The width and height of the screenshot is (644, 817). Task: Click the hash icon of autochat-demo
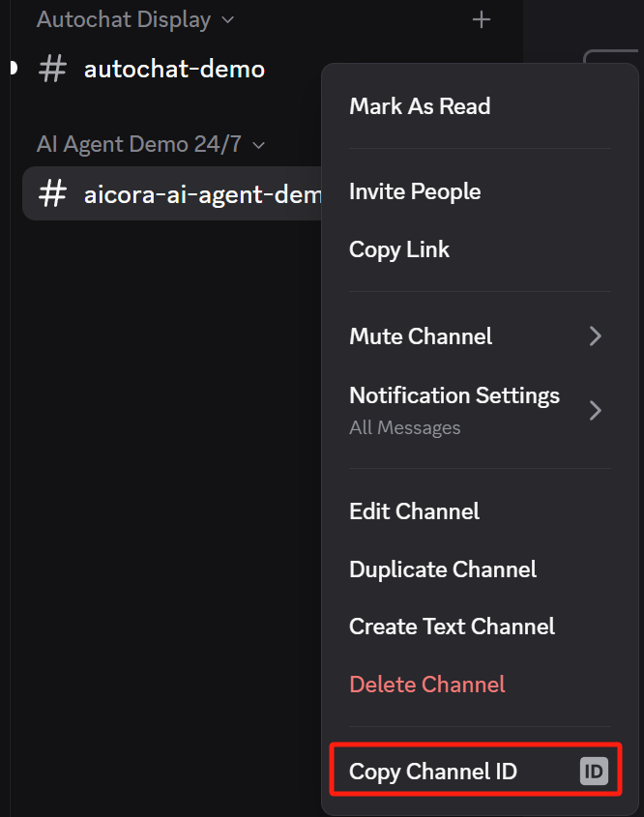point(52,69)
